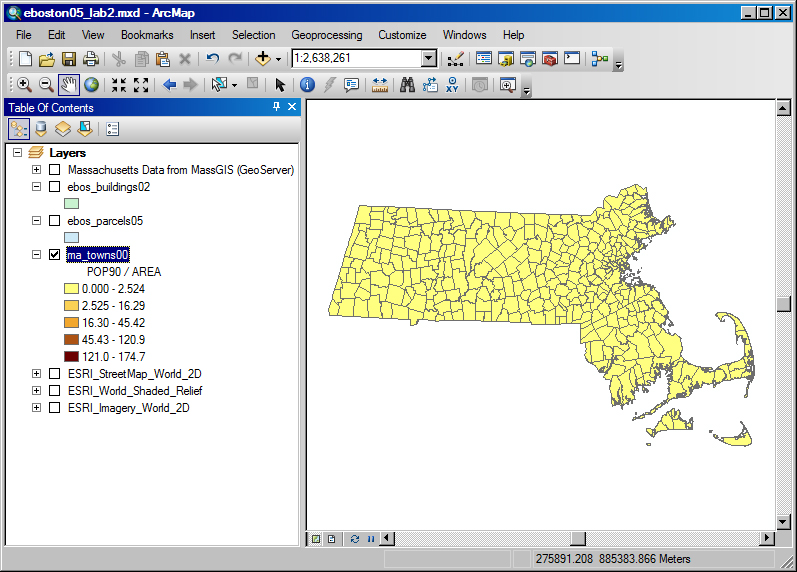Activate the Identify tool
The width and height of the screenshot is (797, 572).
point(307,85)
